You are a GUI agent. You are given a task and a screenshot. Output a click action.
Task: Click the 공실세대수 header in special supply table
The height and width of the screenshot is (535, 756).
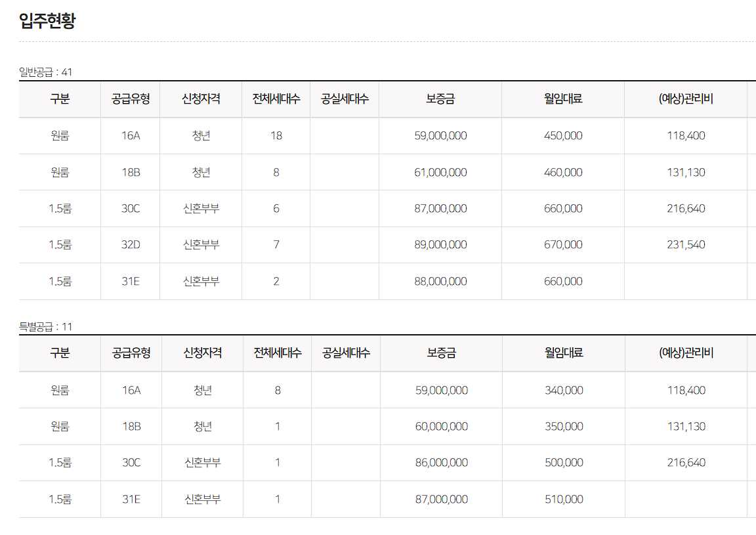[346, 353]
